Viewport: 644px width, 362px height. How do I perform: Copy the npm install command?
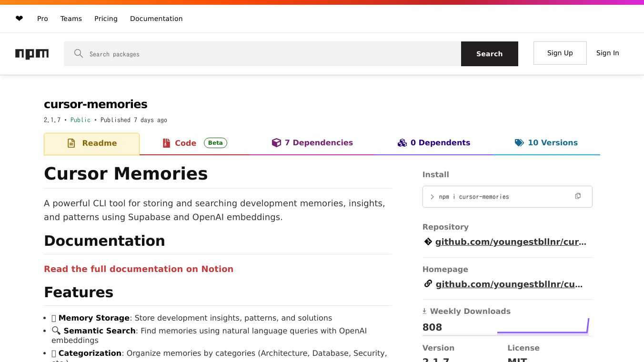[x=578, y=196]
